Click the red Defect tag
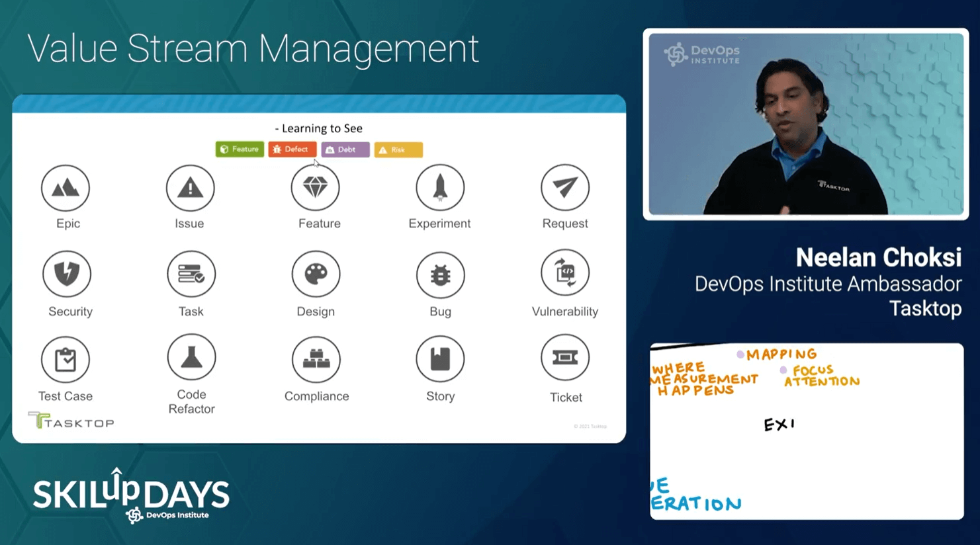Screen dimensions: 980x545 (x=292, y=149)
